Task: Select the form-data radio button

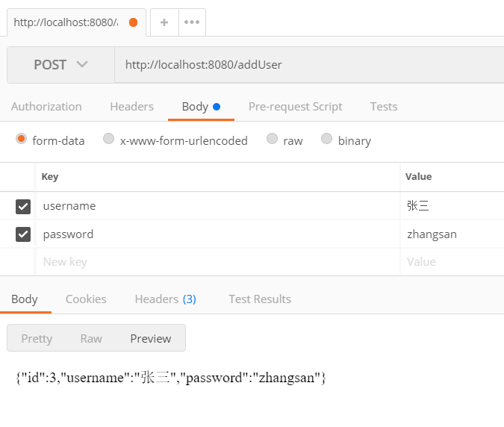Action: point(22,139)
